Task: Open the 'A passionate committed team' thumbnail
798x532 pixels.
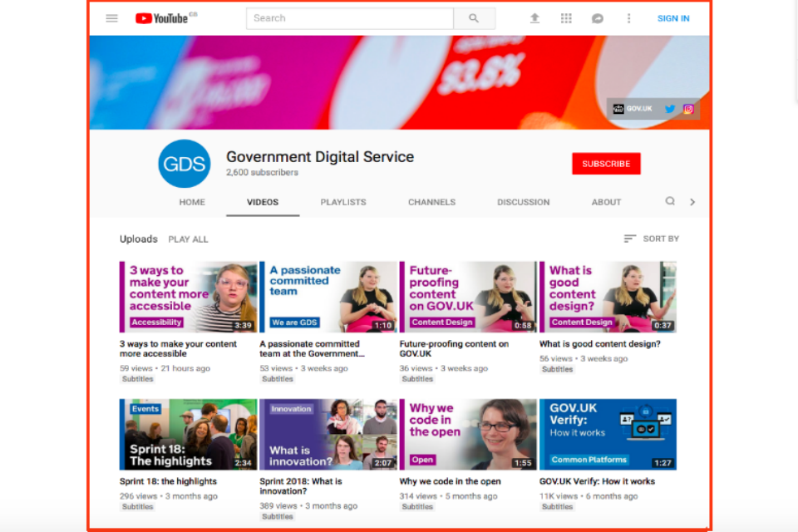Action: pos(328,297)
